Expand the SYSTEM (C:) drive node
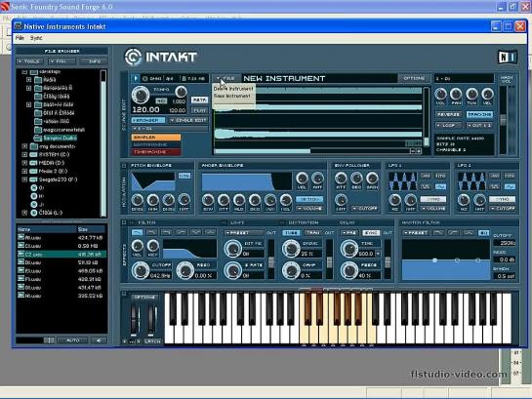 24,154
